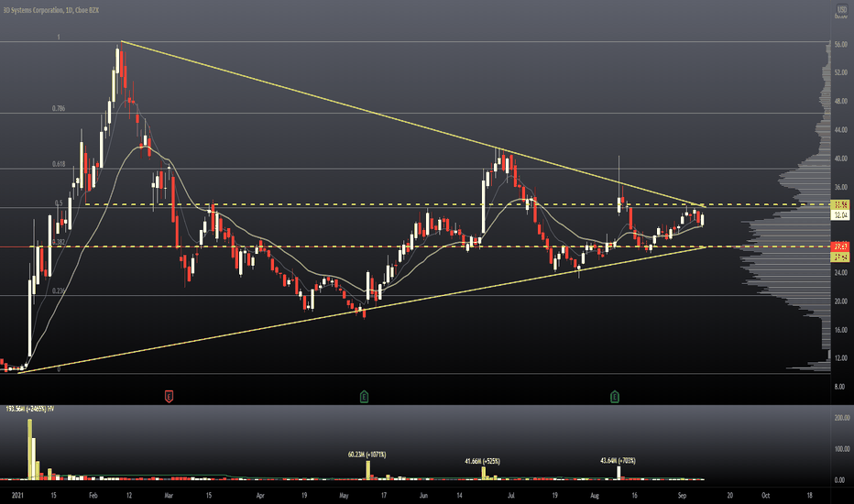This screenshot has width=854, height=504.
Task: Click the red earnings marker near March
Action: (169, 396)
